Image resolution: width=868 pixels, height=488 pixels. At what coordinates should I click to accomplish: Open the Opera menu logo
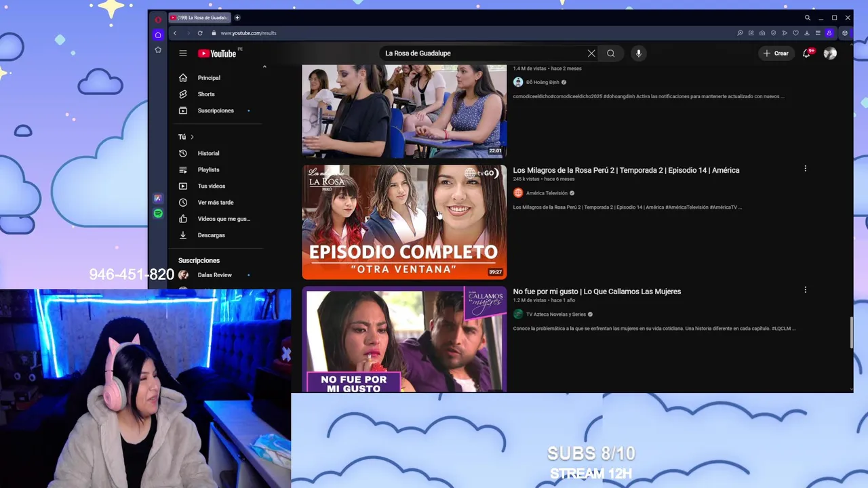click(x=158, y=20)
